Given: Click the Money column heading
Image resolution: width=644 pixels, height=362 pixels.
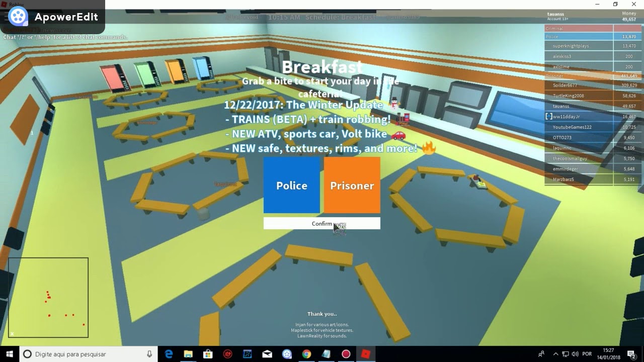Looking at the screenshot, I should coord(629,14).
